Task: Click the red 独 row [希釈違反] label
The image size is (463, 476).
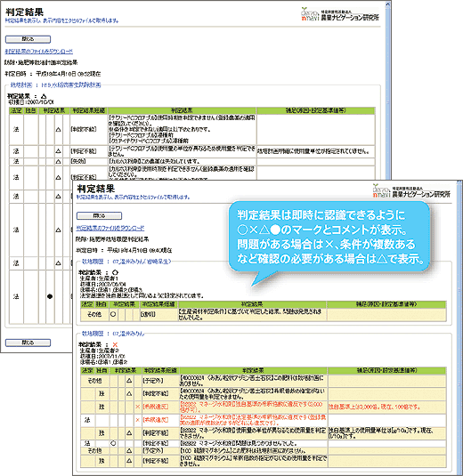Action: (156, 407)
